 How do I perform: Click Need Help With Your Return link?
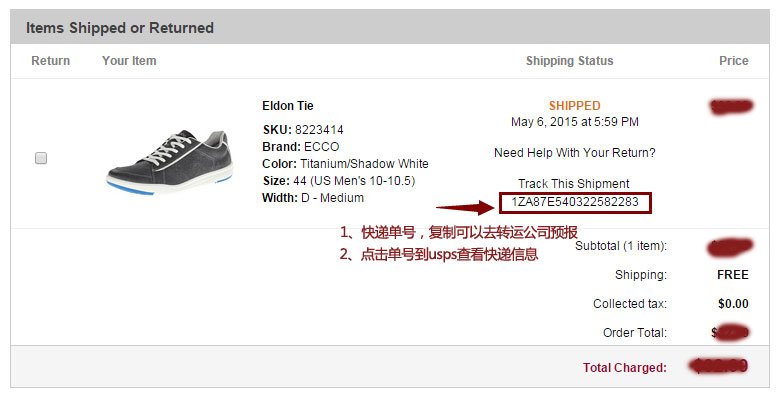pos(575,153)
